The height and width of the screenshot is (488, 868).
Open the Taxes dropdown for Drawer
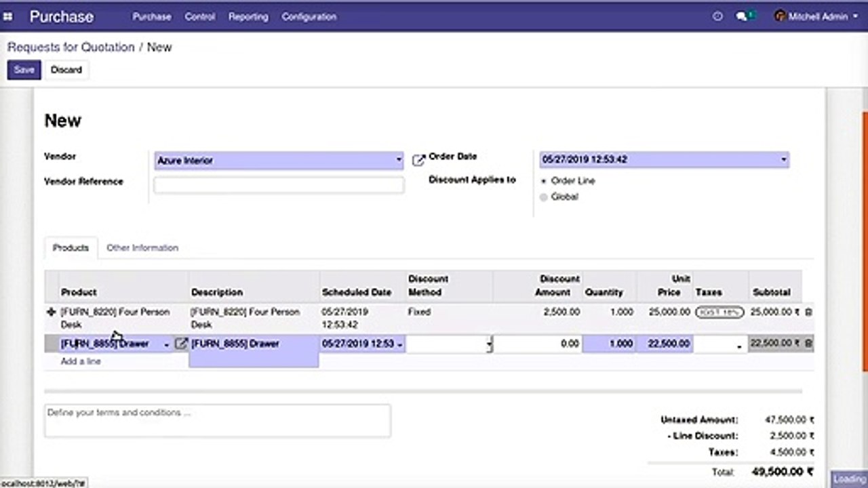pyautogui.click(x=739, y=346)
